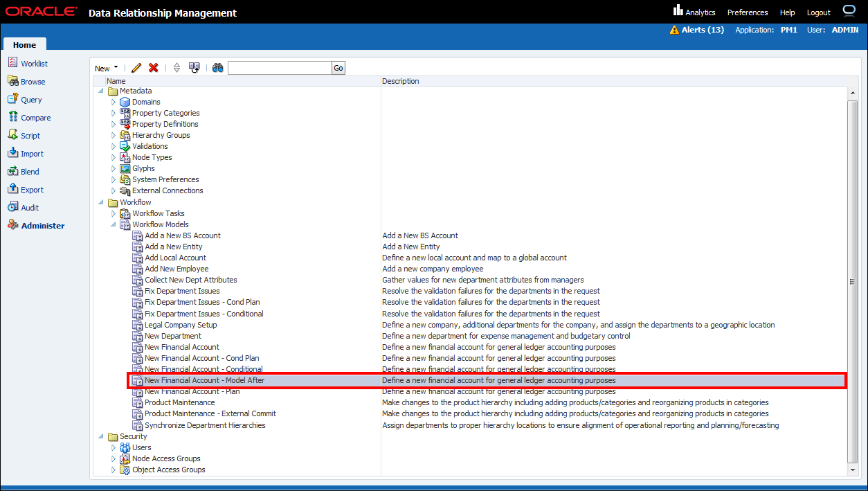The width and height of the screenshot is (868, 491).
Task: Select the Add a New Entity model
Action: coord(174,247)
